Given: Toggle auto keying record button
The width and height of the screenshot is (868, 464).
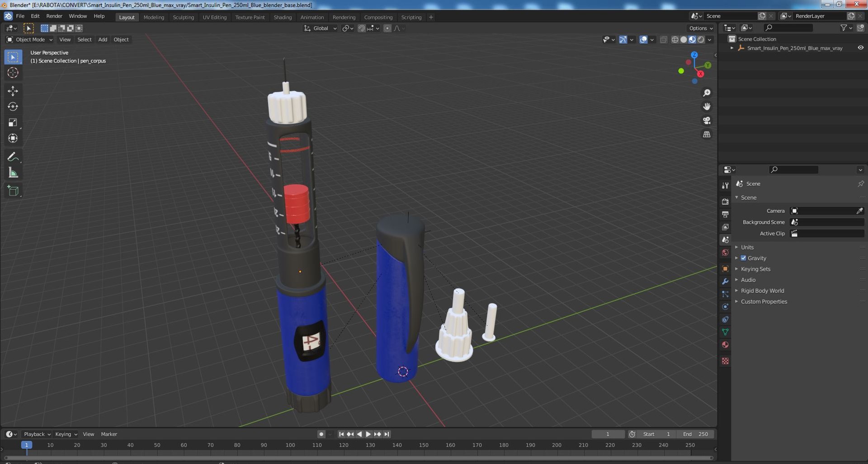Looking at the screenshot, I should [x=321, y=434].
